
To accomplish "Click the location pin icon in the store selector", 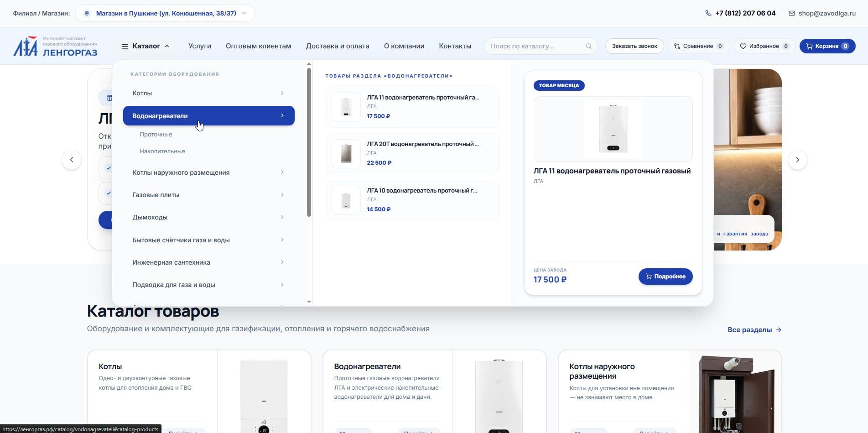I will [87, 13].
